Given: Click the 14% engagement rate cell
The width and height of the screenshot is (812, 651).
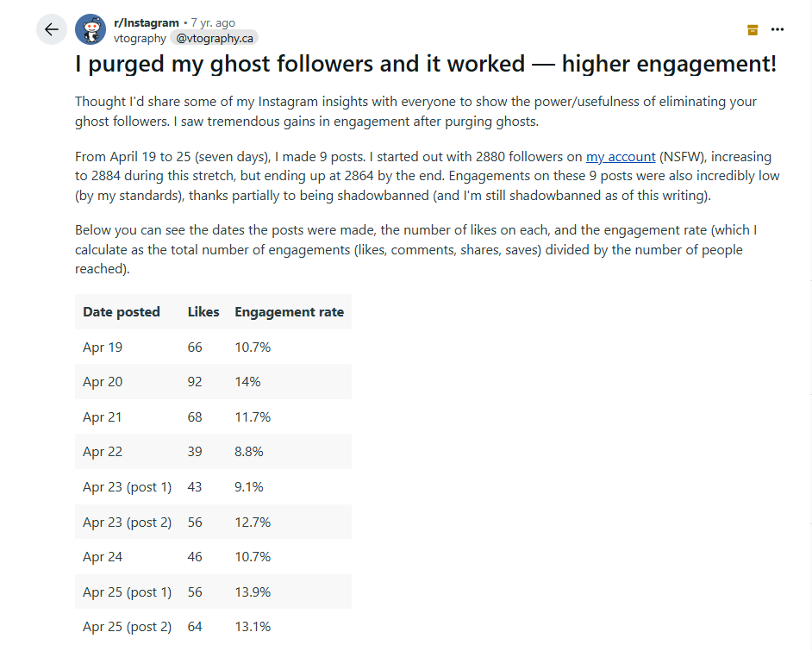Looking at the screenshot, I should tap(247, 382).
